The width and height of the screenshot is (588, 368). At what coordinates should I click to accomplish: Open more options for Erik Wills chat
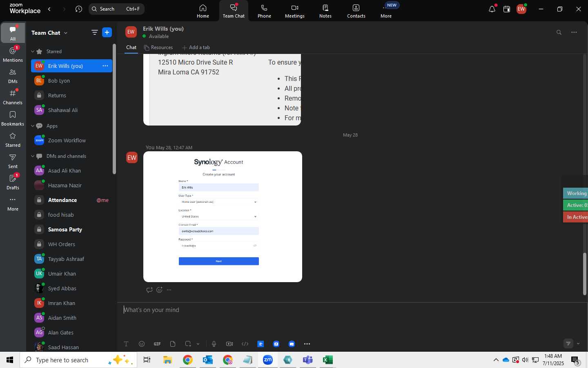tap(105, 66)
